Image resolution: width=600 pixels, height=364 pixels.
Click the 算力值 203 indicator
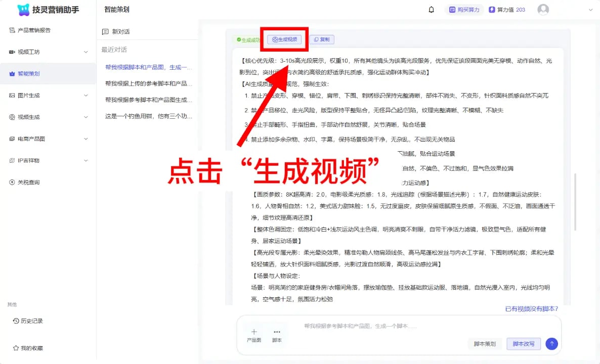507,10
